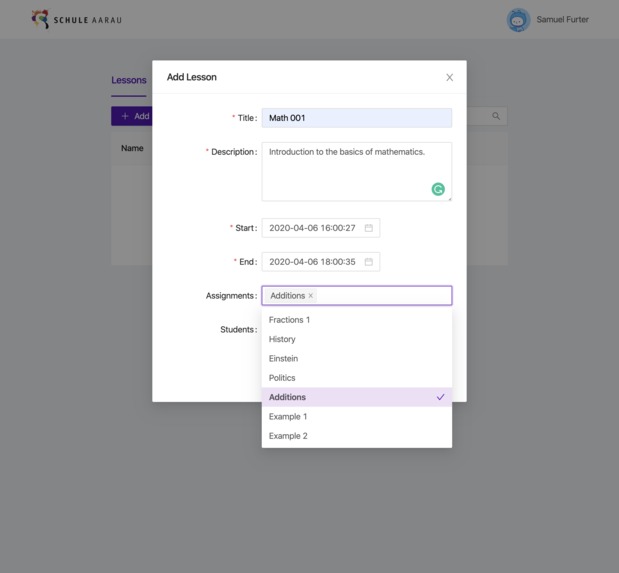Screen dimensions: 619x573
Task: Click into the Title field
Action: click(356, 118)
